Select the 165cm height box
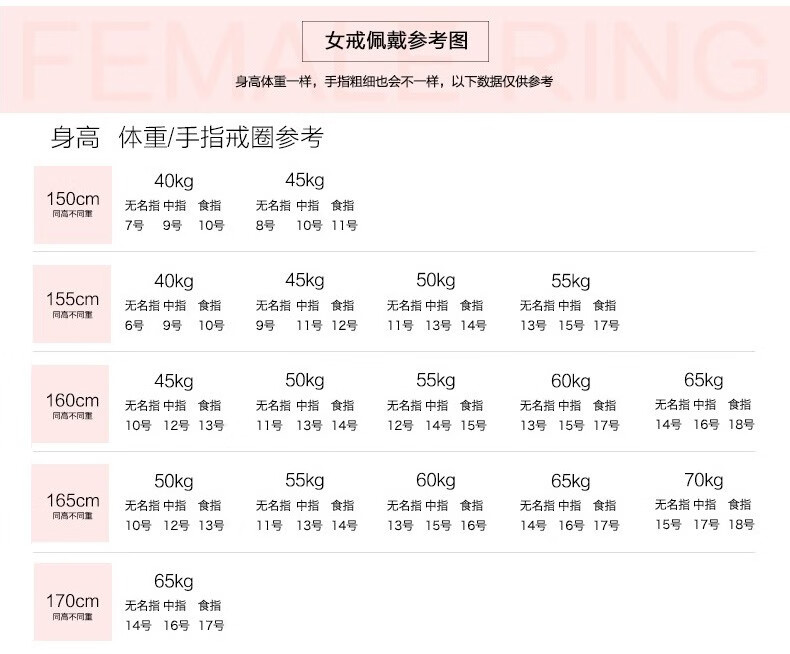The height and width of the screenshot is (654, 790). [x=72, y=503]
